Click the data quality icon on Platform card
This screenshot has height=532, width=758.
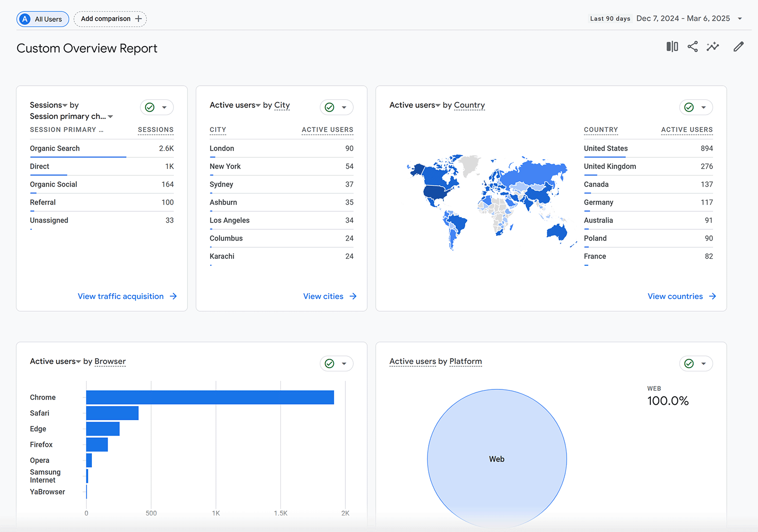point(690,363)
